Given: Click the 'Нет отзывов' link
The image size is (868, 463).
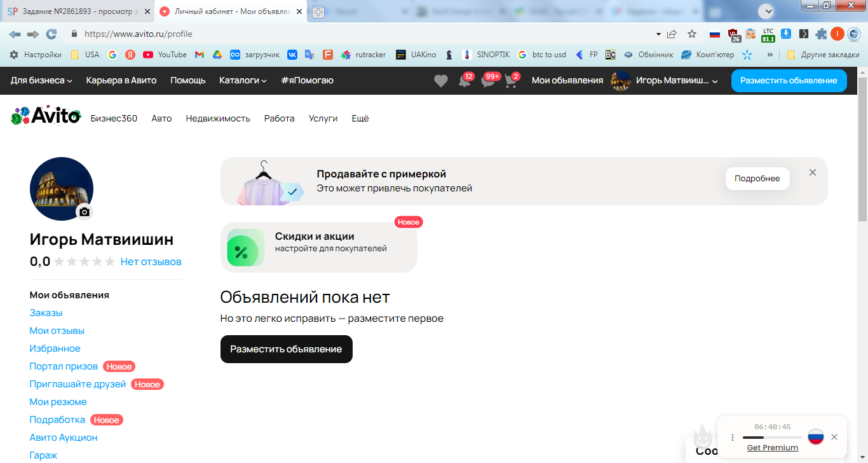Looking at the screenshot, I should pyautogui.click(x=151, y=261).
